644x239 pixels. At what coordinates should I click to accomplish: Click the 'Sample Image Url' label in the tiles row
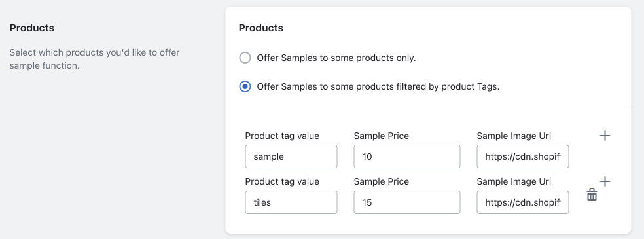[514, 181]
